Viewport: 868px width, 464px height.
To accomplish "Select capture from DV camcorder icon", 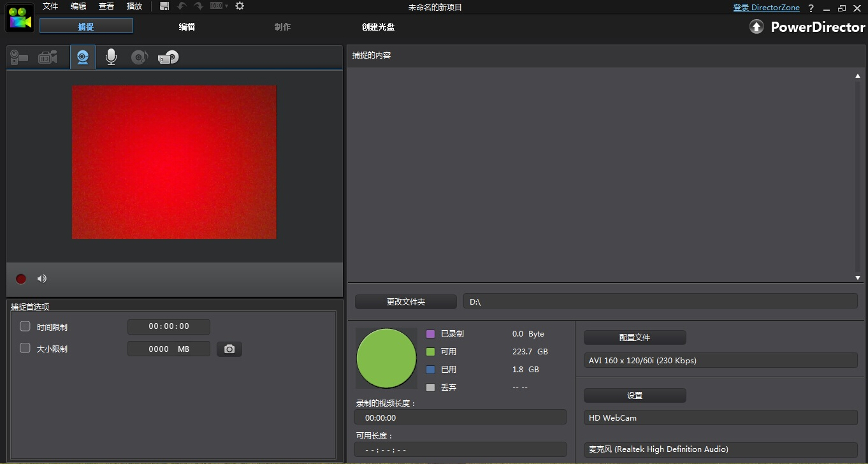I will 19,57.
